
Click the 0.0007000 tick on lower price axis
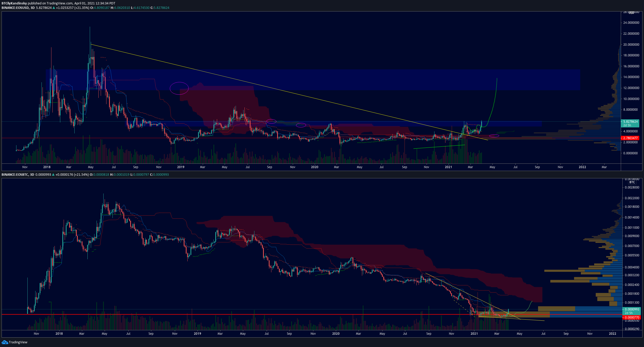coord(632,246)
